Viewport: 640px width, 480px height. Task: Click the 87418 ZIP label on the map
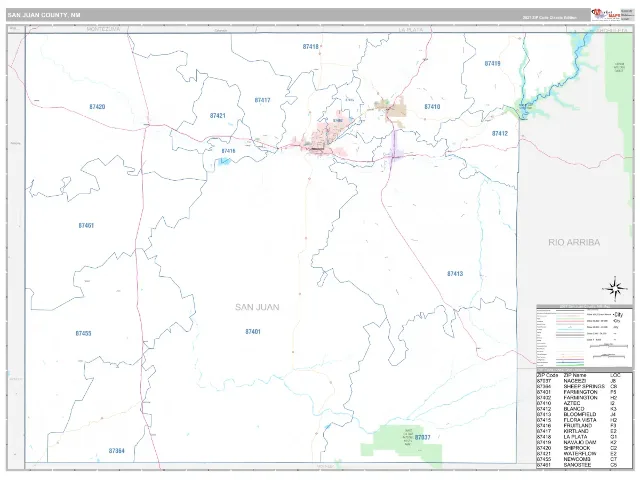click(311, 47)
